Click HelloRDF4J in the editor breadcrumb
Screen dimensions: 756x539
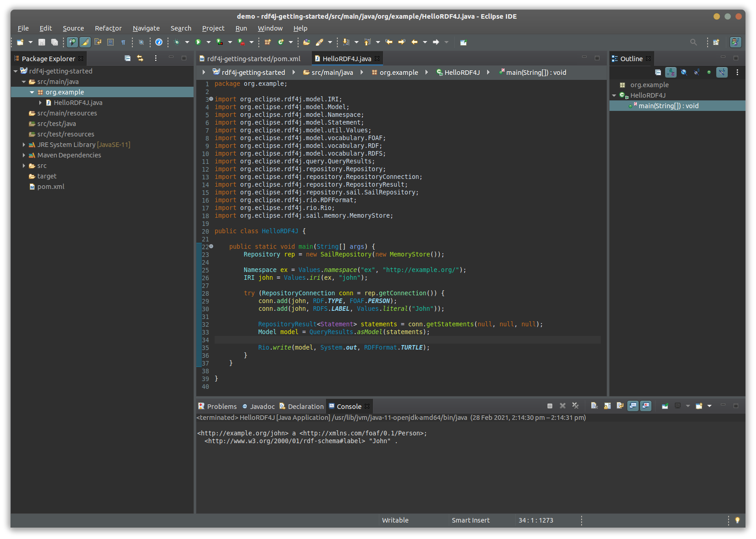(458, 72)
